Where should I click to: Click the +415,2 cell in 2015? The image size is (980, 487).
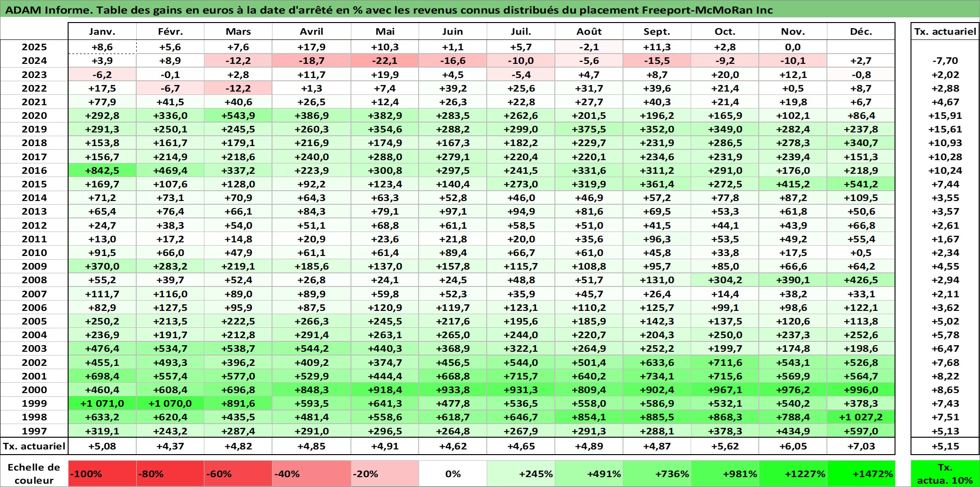tap(793, 184)
